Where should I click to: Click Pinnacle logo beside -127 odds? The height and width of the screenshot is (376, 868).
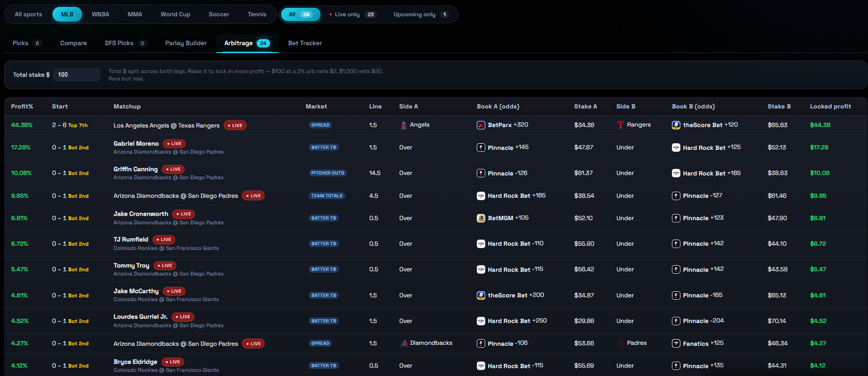click(x=676, y=196)
